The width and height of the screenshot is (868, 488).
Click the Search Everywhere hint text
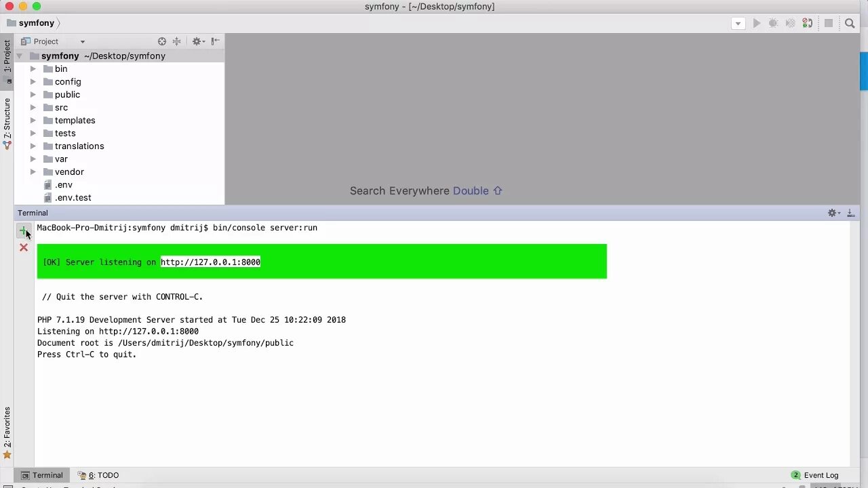tap(426, 191)
